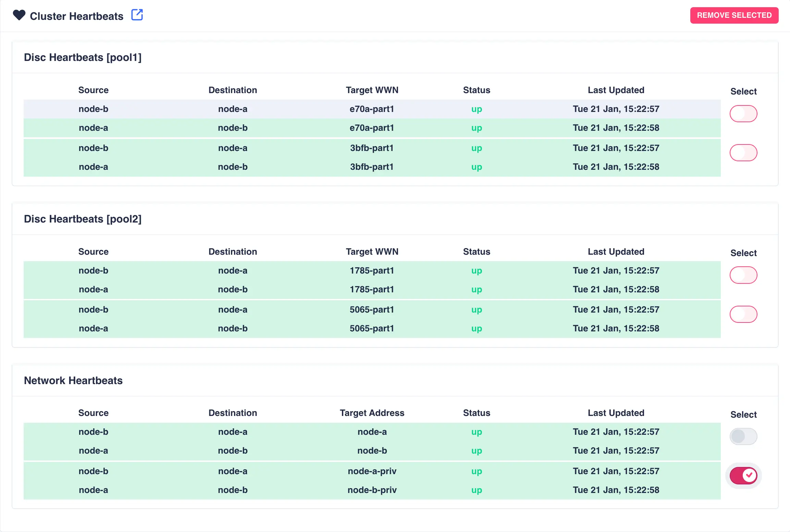Image resolution: width=790 pixels, height=532 pixels.
Task: Select the highlighted node-b to node-a e70a-part1 row
Action: [x=372, y=109]
